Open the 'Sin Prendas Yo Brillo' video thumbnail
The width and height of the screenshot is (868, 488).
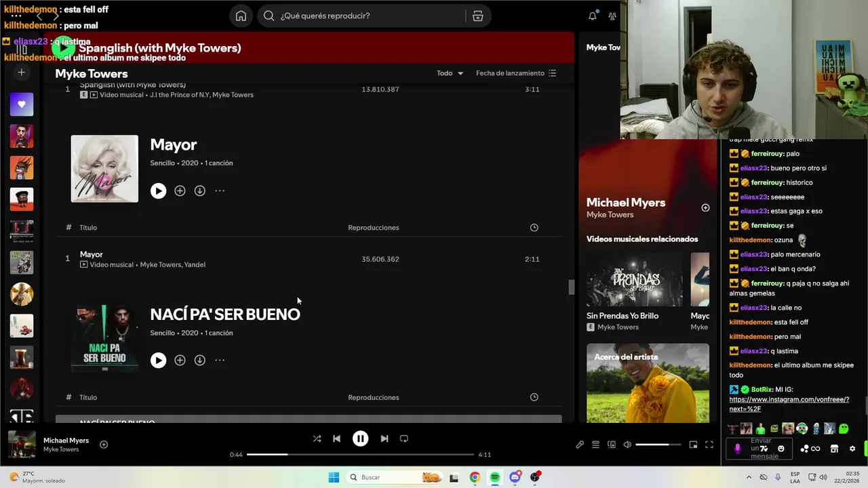(x=635, y=279)
